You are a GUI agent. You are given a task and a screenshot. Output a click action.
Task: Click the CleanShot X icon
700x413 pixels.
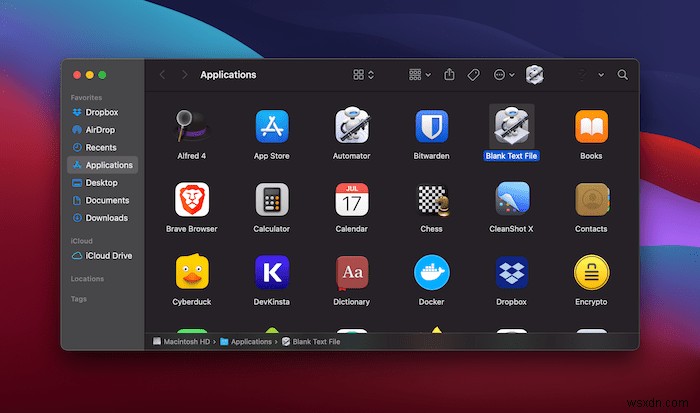(512, 199)
